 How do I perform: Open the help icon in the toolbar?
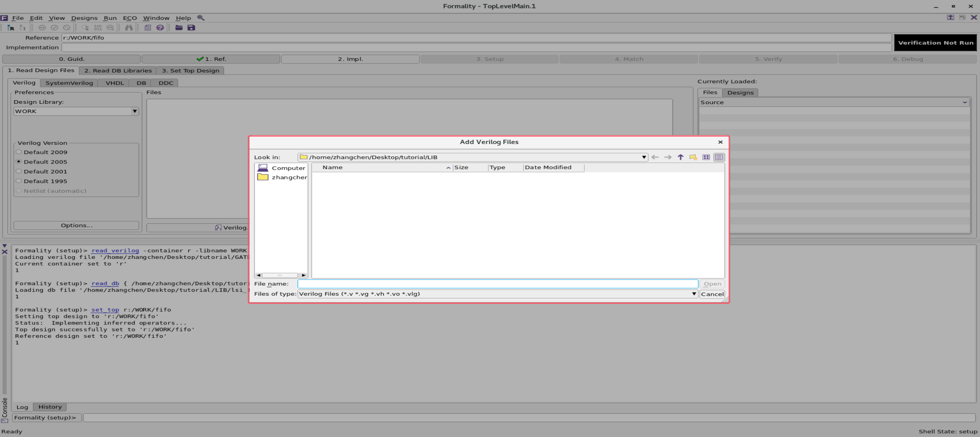point(160,28)
